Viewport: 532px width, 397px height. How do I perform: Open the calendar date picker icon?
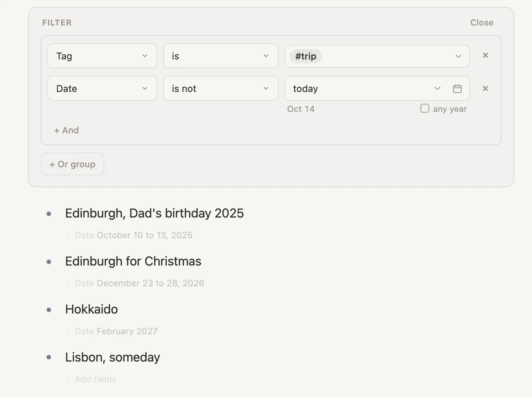click(457, 89)
